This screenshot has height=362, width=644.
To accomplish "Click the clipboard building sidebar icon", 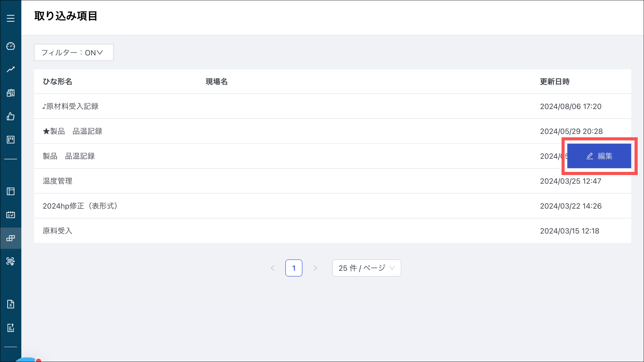I will (11, 93).
